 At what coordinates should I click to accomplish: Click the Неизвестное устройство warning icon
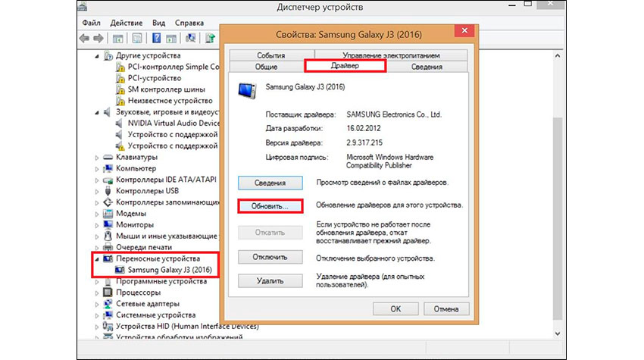coord(120,101)
